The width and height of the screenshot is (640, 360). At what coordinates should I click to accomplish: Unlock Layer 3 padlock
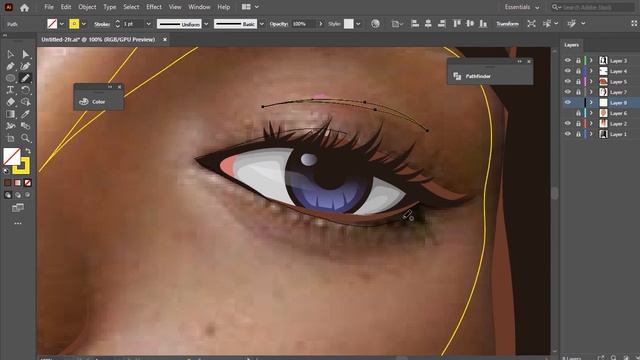[578, 60]
